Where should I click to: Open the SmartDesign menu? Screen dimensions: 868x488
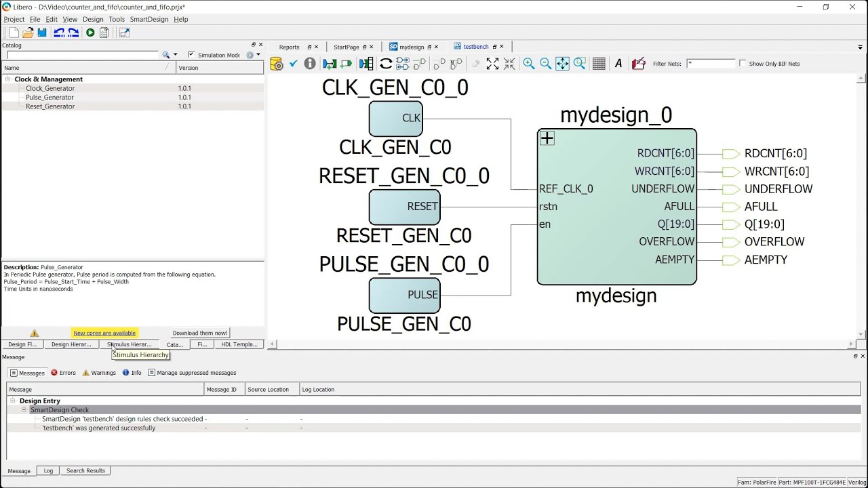(149, 20)
